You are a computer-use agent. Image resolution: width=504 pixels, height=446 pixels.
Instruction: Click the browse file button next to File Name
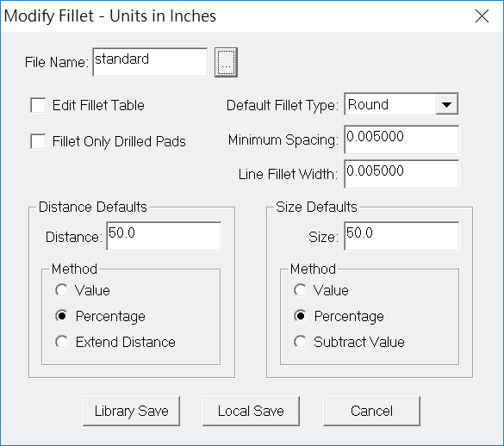click(226, 62)
